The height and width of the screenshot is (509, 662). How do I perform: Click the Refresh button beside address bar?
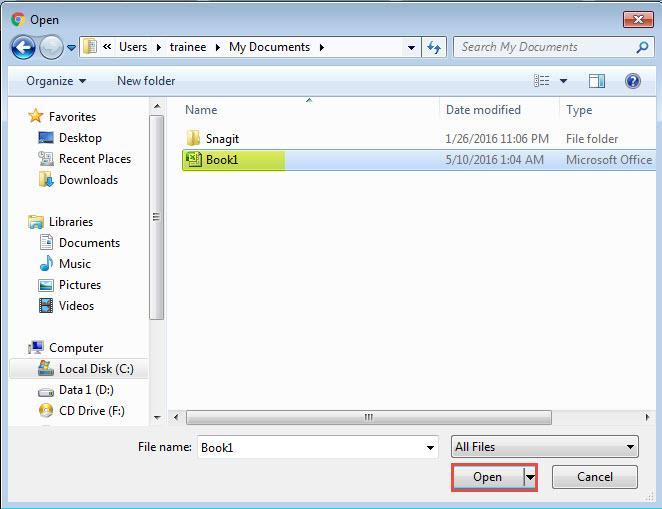434,47
